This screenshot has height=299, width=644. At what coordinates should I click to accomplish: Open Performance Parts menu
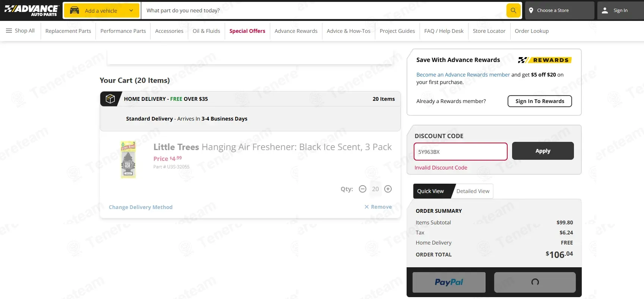coord(123,31)
